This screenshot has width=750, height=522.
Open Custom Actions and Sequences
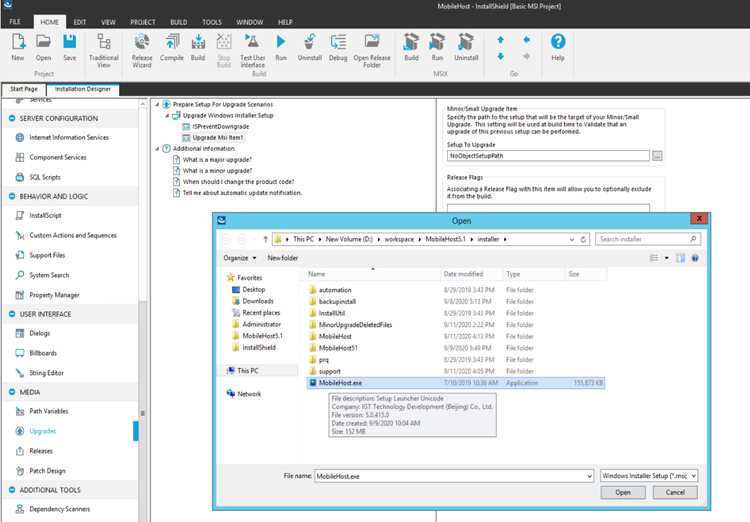(73, 235)
